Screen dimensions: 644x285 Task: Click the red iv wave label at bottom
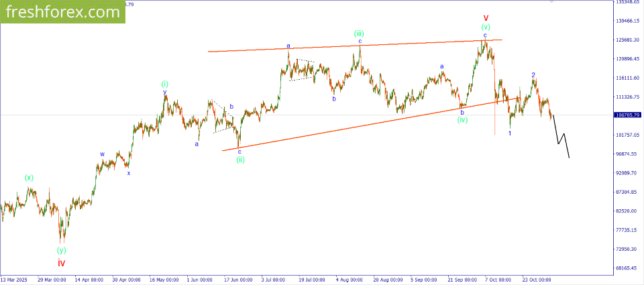[x=61, y=263]
